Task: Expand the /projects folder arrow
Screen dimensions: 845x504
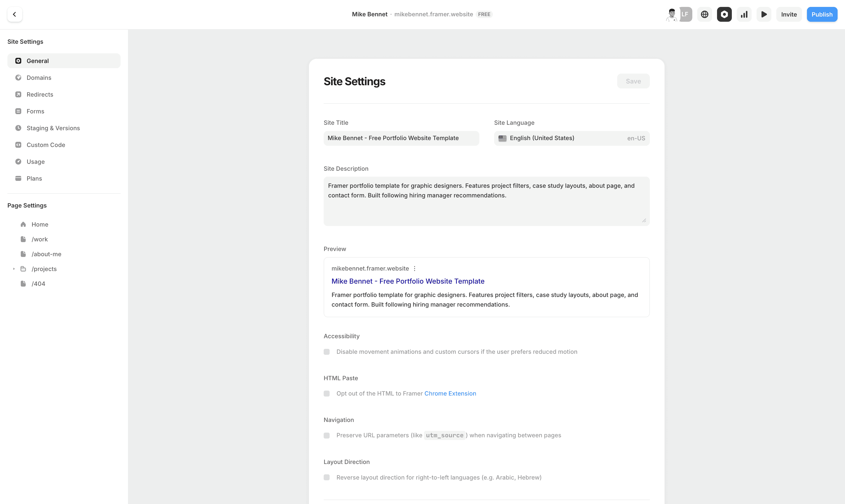Action: [x=14, y=269]
